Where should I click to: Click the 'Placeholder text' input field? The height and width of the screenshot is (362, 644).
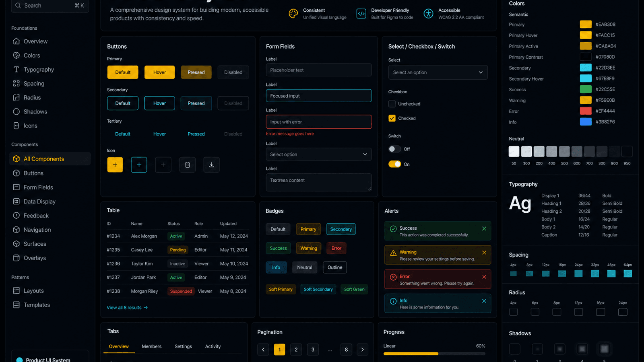[318, 70]
